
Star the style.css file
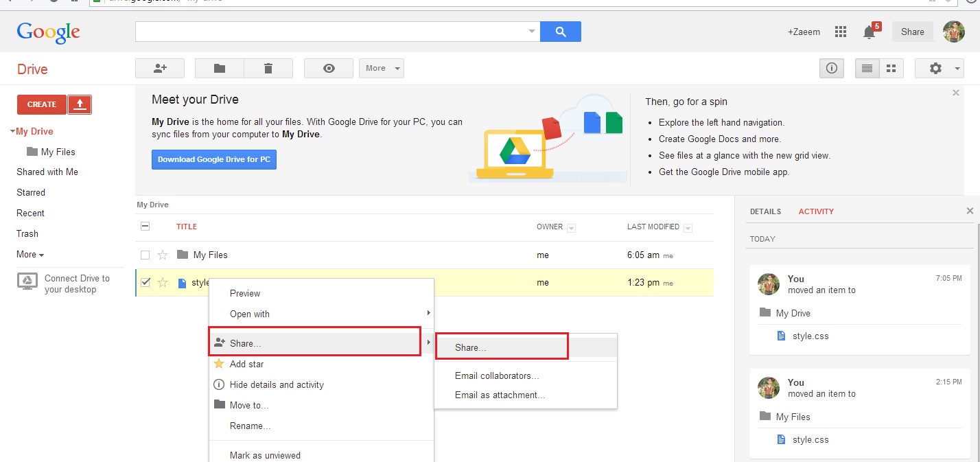click(x=163, y=282)
